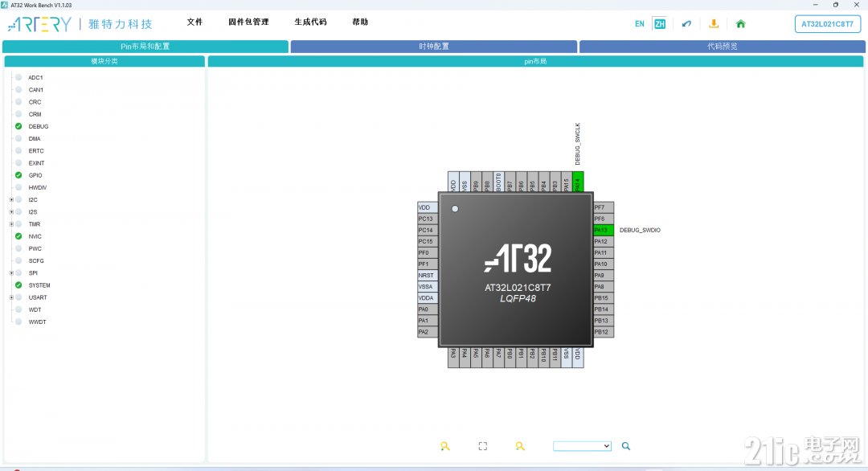This screenshot has height=471, width=868.
Task: Click pin PC13 on the chip
Action: click(428, 219)
